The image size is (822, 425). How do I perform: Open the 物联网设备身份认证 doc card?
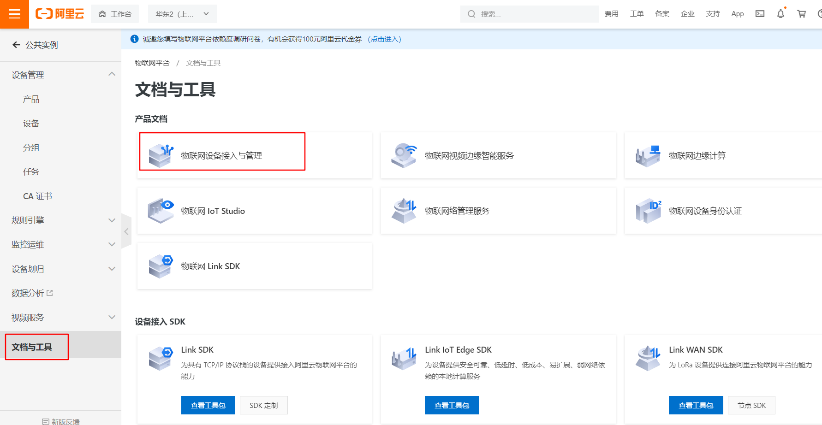click(723, 211)
